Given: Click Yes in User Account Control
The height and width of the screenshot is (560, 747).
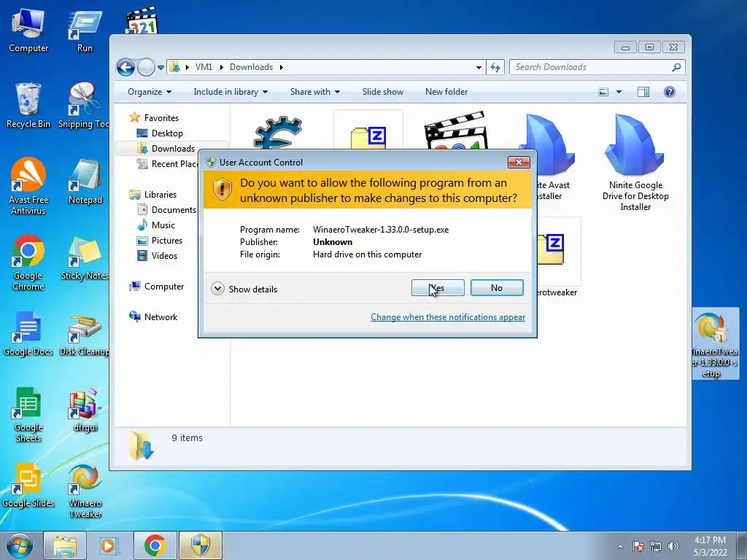Looking at the screenshot, I should click(x=438, y=287).
